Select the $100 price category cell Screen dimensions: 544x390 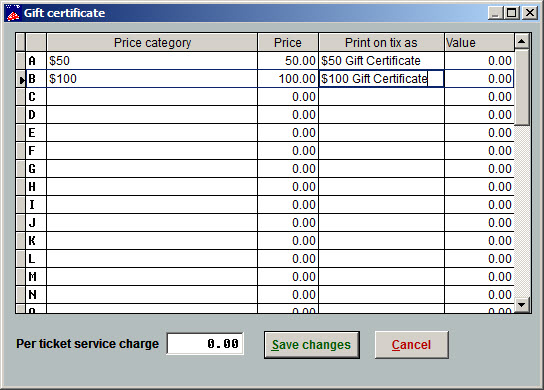click(152, 79)
